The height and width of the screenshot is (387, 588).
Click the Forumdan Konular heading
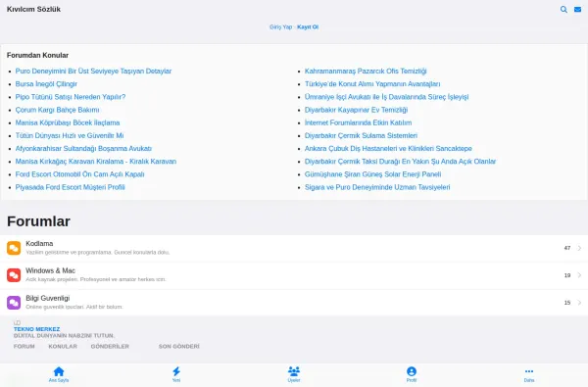[x=37, y=55]
